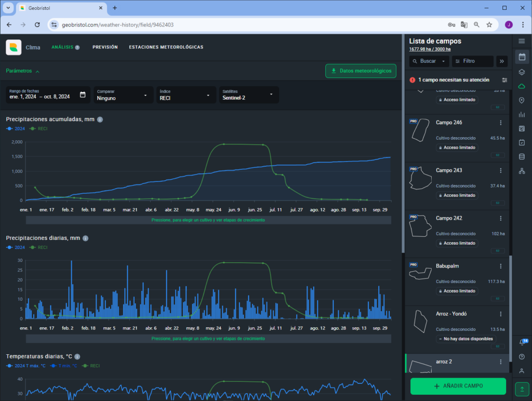The image size is (532, 401).
Task: Open the database stack icon in the sidebar
Action: point(522,156)
